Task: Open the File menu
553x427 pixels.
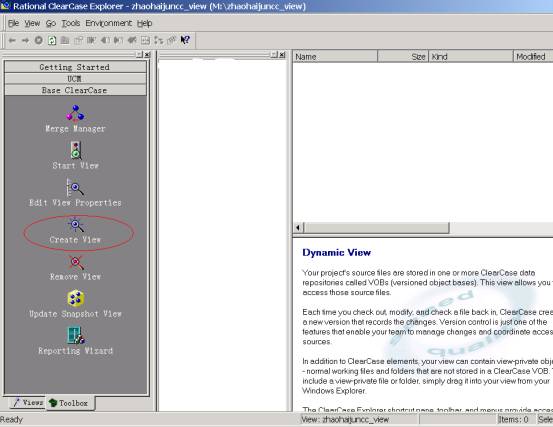Action: pyautogui.click(x=13, y=23)
